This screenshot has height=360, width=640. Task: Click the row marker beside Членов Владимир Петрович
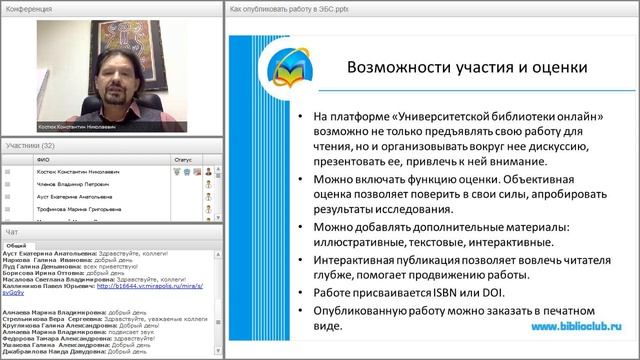pos(7,184)
